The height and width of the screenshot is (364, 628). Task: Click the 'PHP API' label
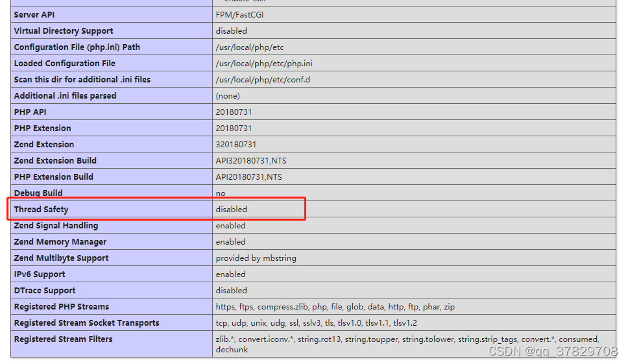click(30, 112)
